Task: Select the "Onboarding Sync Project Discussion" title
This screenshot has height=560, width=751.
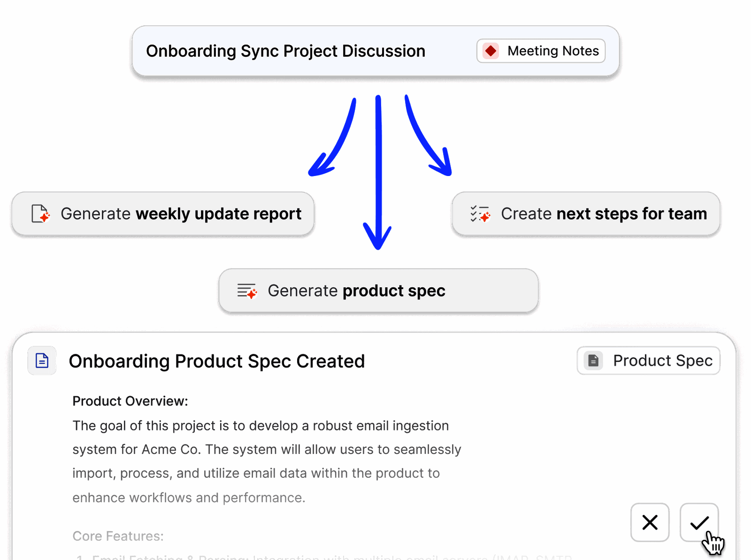Action: pos(285,51)
